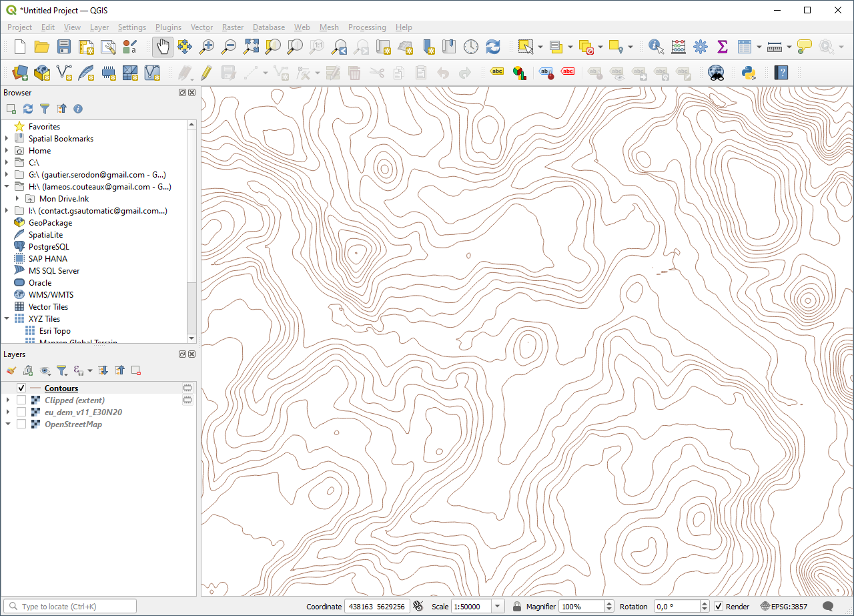Open the Scale dropdown arrow
The width and height of the screenshot is (854, 616).
pos(498,606)
